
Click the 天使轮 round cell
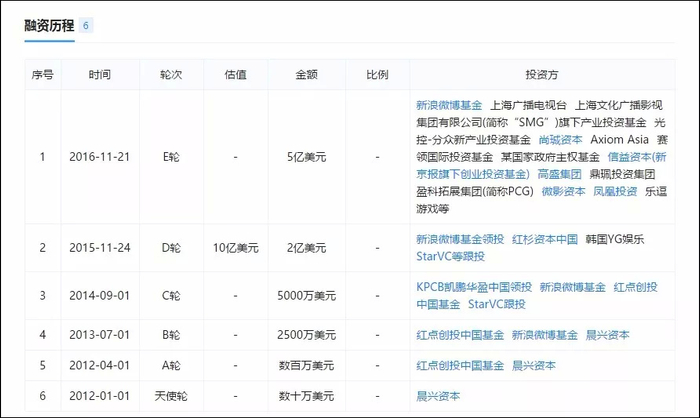[171, 396]
